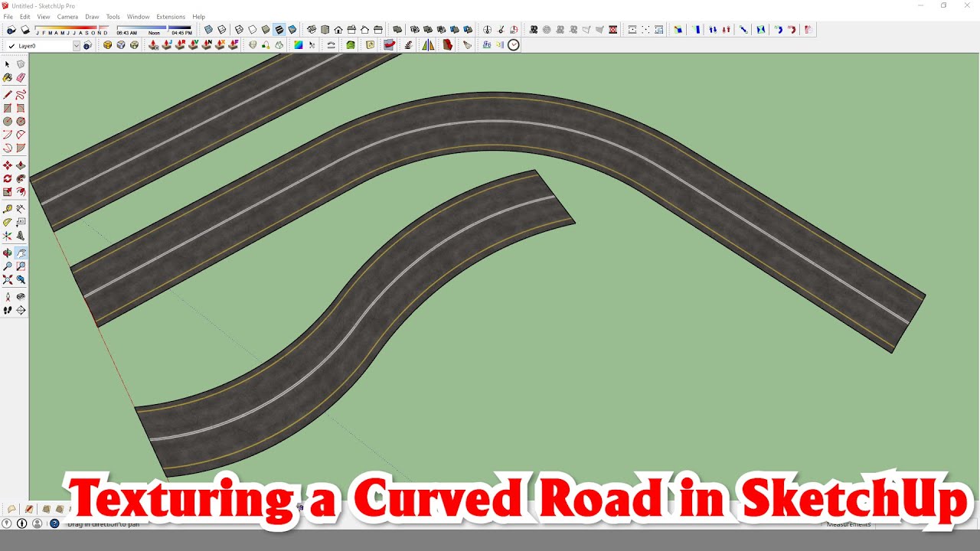Pick the 2 Point Arc tool
The width and height of the screenshot is (980, 551).
tap(21, 135)
